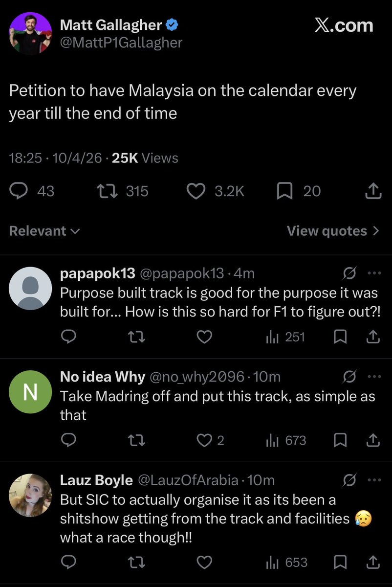Open Relevant sort dropdown

pyautogui.click(x=44, y=231)
